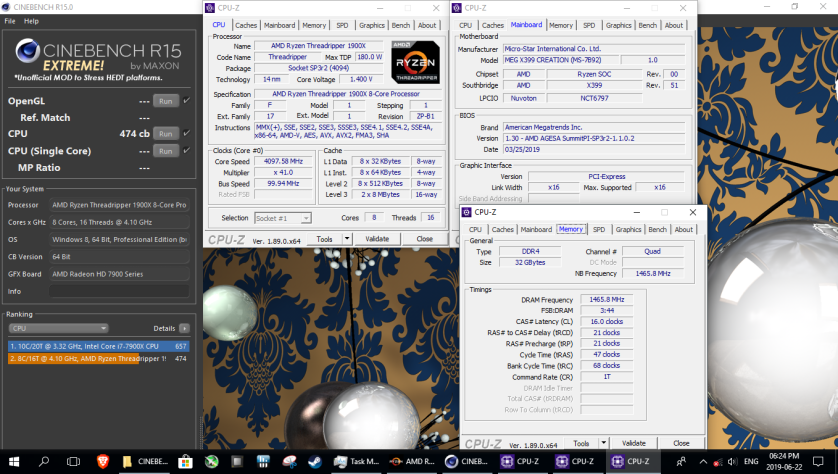
Task: Click Validate in the CPU tab window
Action: [x=377, y=239]
